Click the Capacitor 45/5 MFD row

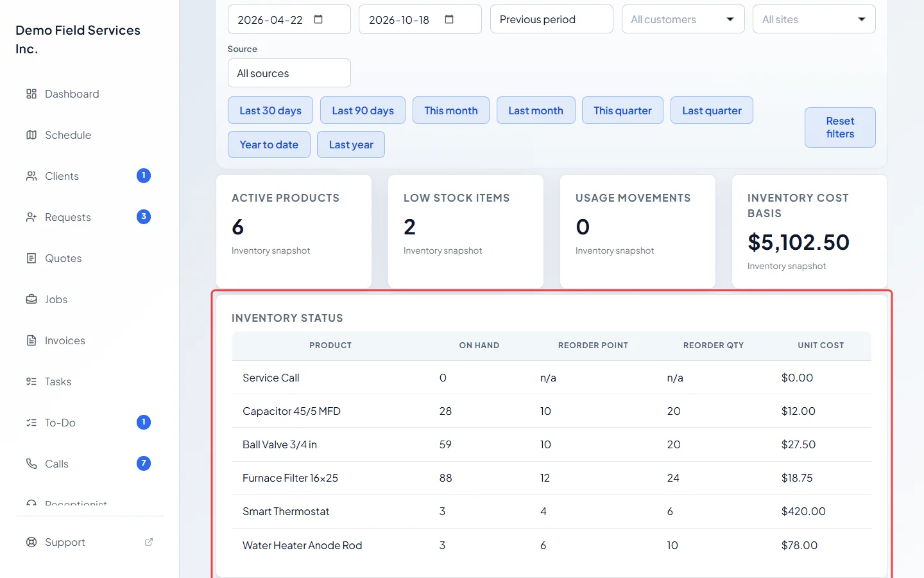point(552,411)
